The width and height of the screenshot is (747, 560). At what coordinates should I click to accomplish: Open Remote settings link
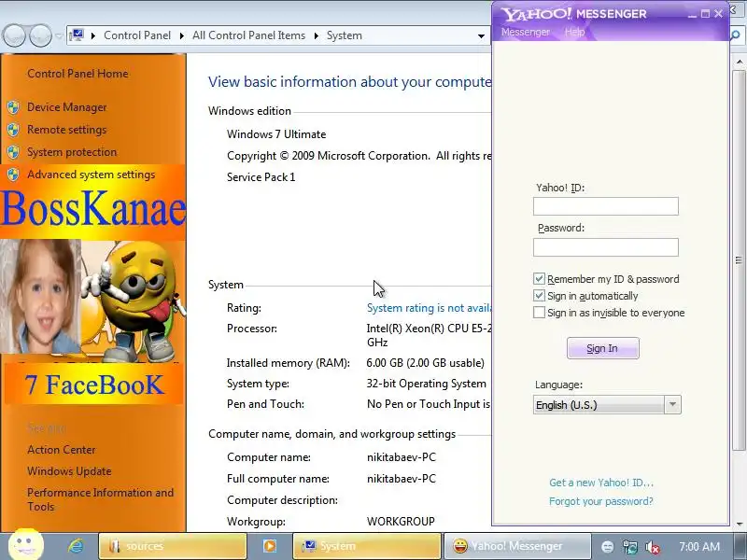(x=66, y=130)
